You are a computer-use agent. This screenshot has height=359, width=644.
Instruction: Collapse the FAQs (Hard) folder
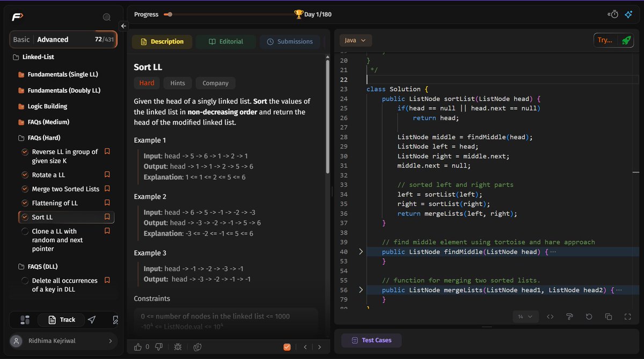click(x=40, y=137)
